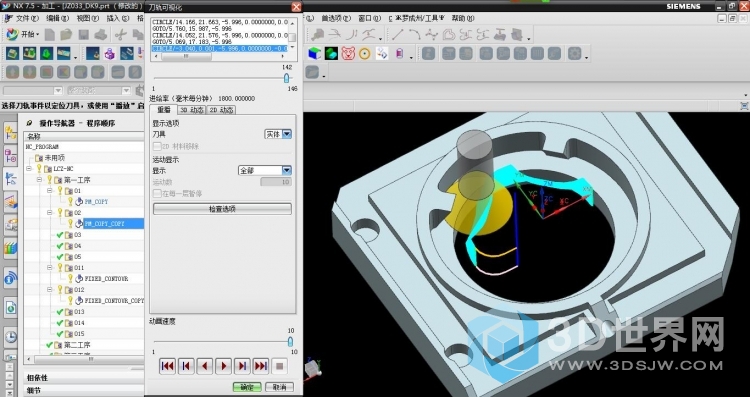Open the 刀具 display dropdown showing 实体
Image resolution: width=750 pixels, height=397 pixels.
pyautogui.click(x=278, y=134)
